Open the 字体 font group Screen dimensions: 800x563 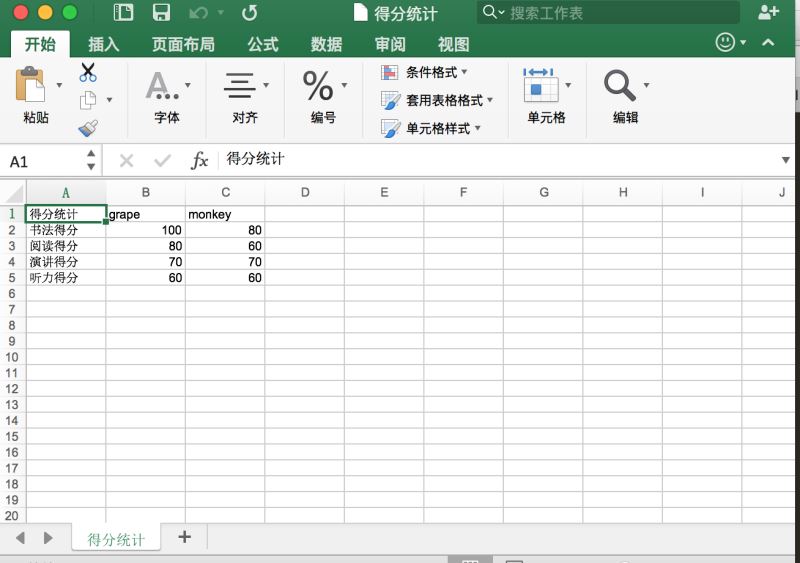tap(167, 96)
